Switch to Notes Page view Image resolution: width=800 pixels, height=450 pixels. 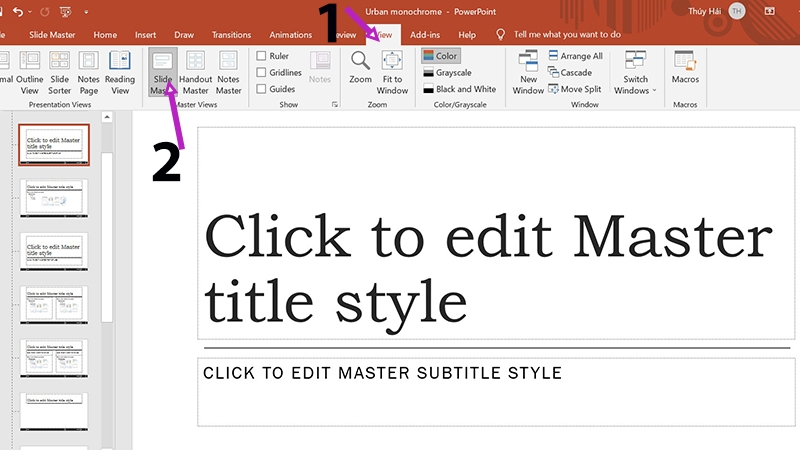(x=89, y=71)
